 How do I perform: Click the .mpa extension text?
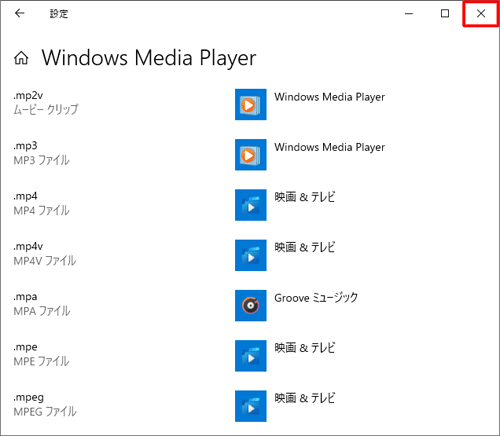[25, 297]
